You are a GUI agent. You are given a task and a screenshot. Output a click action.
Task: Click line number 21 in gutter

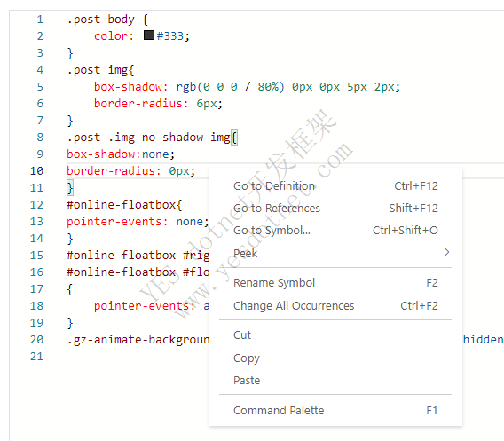pyautogui.click(x=36, y=357)
